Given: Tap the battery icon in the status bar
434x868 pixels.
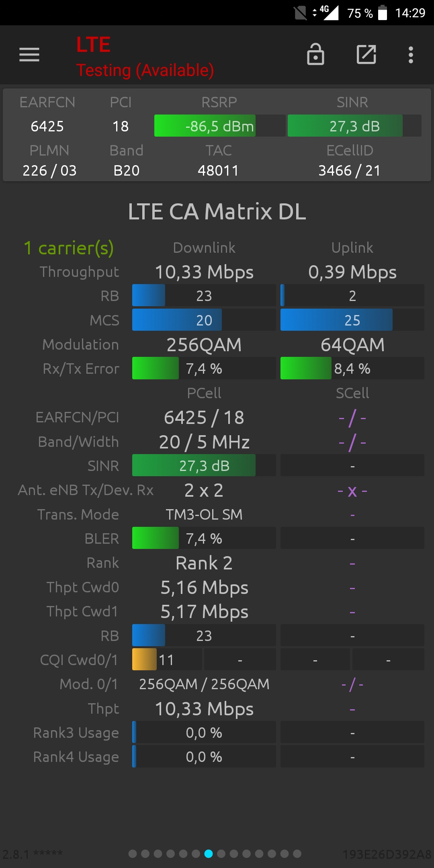Looking at the screenshot, I should click(x=383, y=12).
